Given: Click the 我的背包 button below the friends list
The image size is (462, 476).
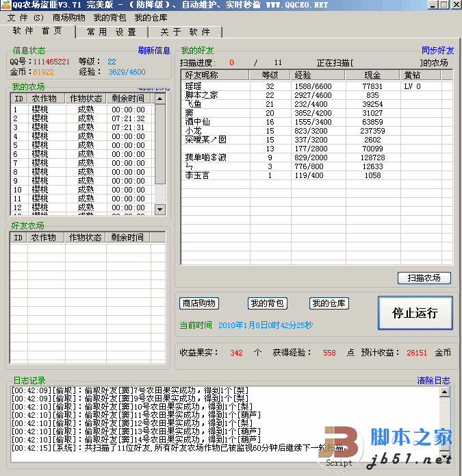Looking at the screenshot, I should point(267,303).
